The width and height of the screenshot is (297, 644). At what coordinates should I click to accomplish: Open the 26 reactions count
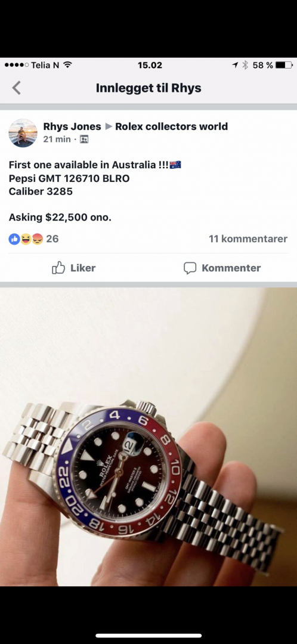pos(52,239)
